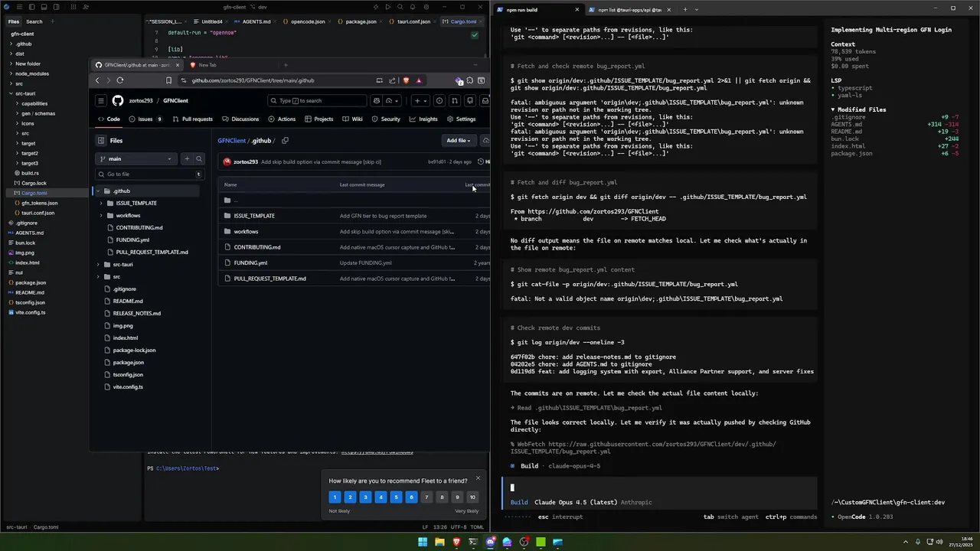Click GFNClient breadcrumb link

pyautogui.click(x=231, y=141)
